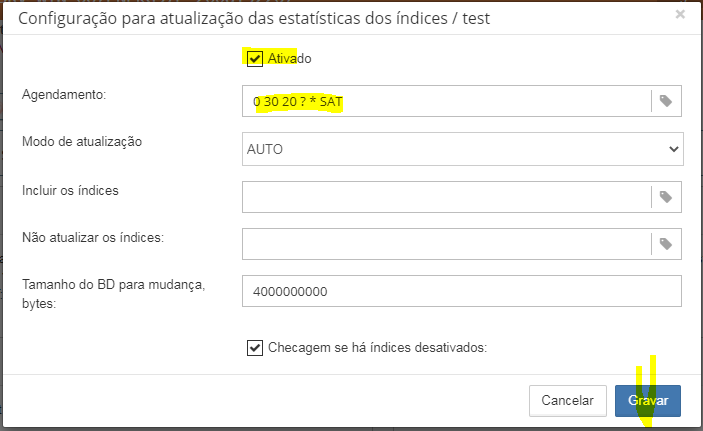Image resolution: width=703 pixels, height=431 pixels.
Task: Open the tag picker for the Agendamento field
Action: (667, 101)
